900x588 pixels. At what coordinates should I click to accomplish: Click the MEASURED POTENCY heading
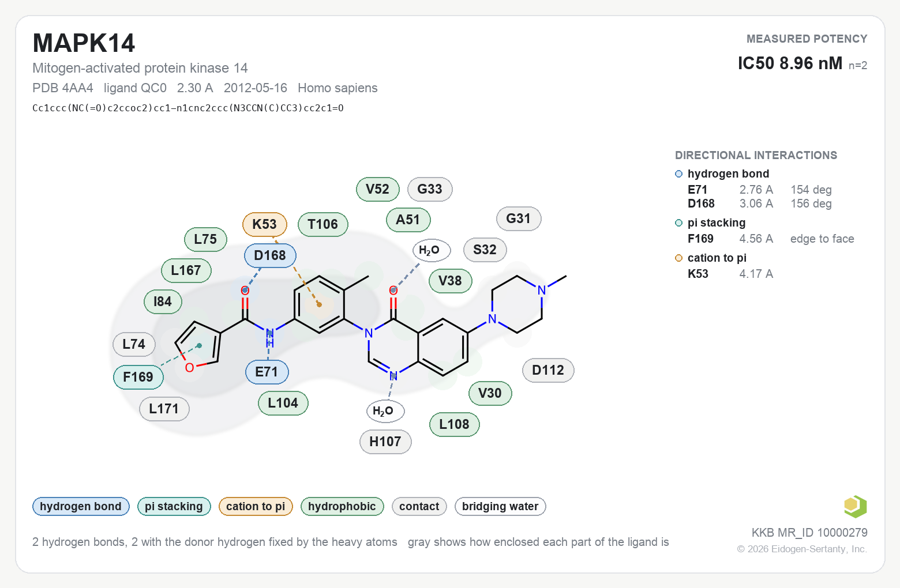pos(807,39)
